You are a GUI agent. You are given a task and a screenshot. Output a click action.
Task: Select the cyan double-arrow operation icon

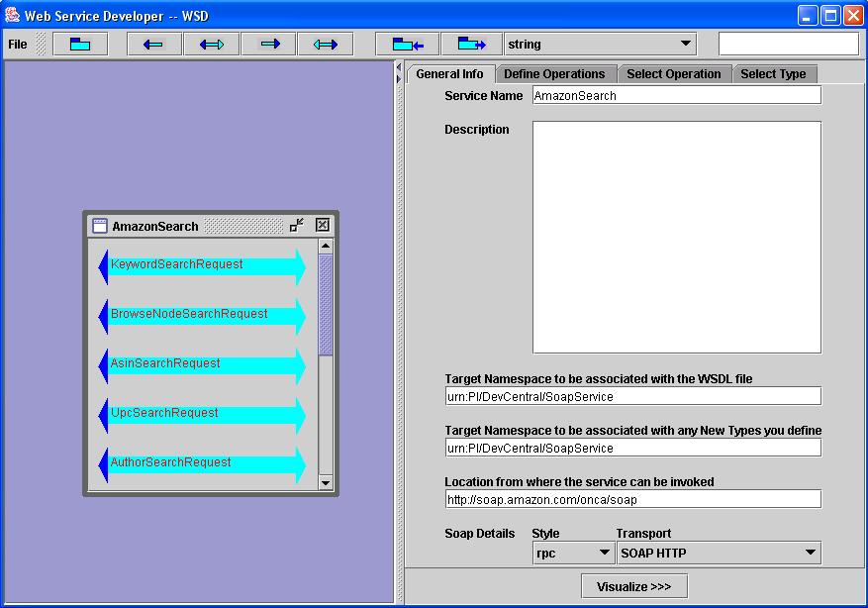click(x=326, y=45)
